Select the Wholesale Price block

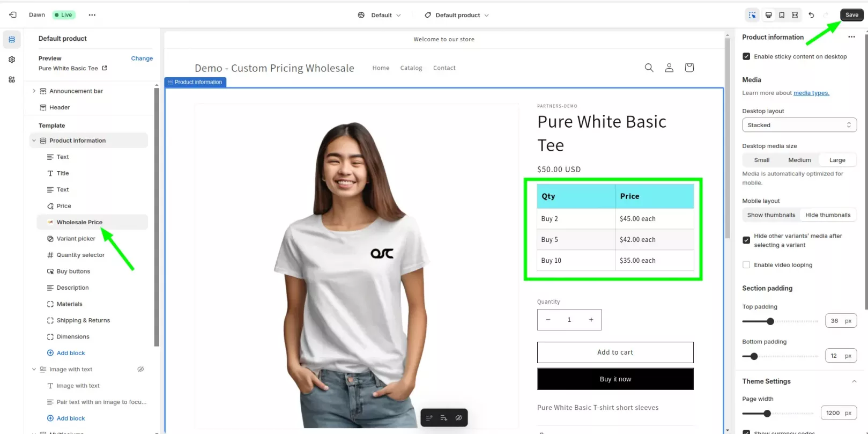[79, 222]
